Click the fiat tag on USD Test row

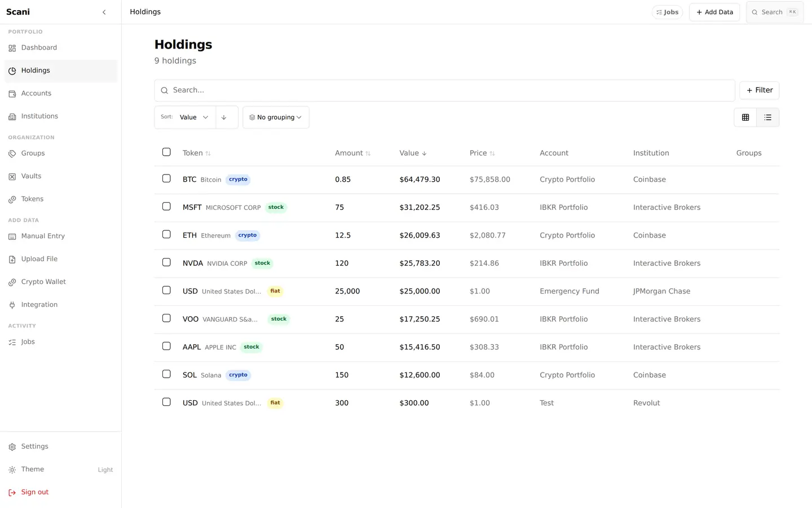click(x=275, y=403)
